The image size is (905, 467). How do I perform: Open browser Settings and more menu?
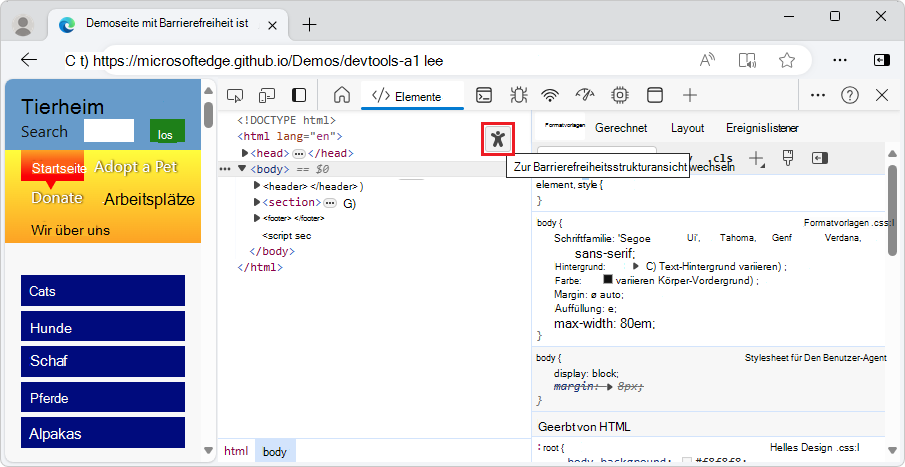pyautogui.click(x=840, y=60)
